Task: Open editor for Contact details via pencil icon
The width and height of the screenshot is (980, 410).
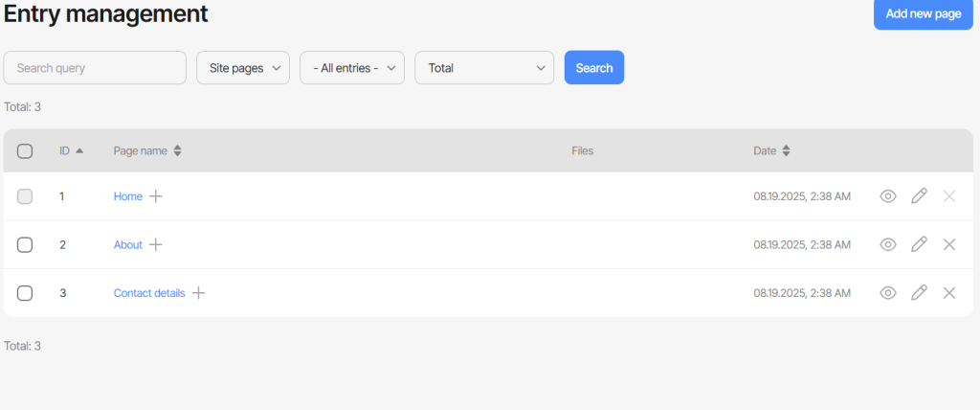Action: pos(918,292)
